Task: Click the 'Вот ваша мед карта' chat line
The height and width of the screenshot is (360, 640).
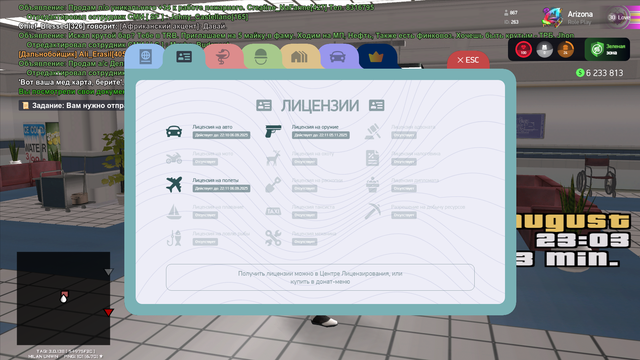Action: coord(71,82)
